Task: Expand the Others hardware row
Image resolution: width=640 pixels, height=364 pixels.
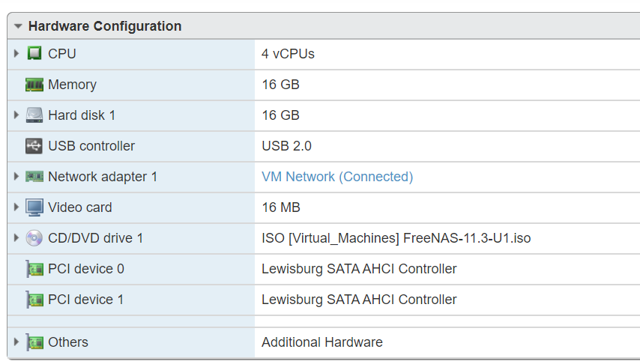Action: [16, 342]
